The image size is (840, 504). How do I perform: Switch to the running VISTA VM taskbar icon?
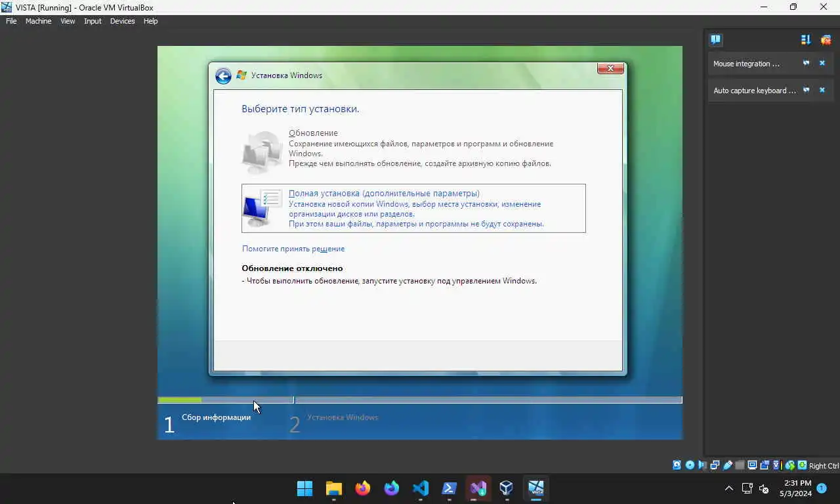coord(536,488)
